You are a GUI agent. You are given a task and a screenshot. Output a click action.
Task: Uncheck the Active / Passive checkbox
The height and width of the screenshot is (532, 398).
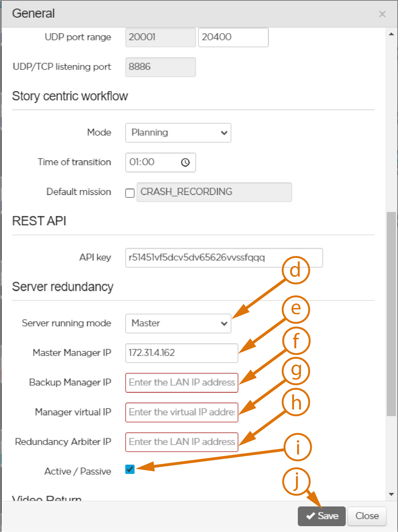[130, 469]
